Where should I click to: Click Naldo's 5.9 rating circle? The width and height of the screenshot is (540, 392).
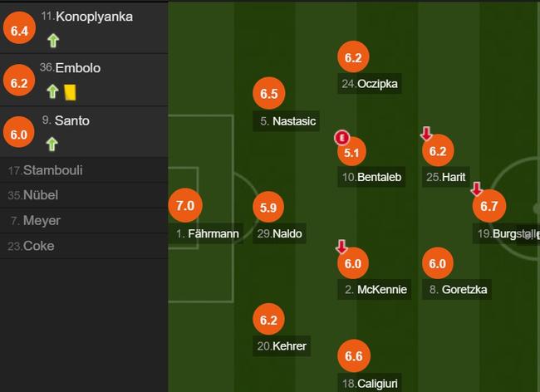[x=268, y=207]
